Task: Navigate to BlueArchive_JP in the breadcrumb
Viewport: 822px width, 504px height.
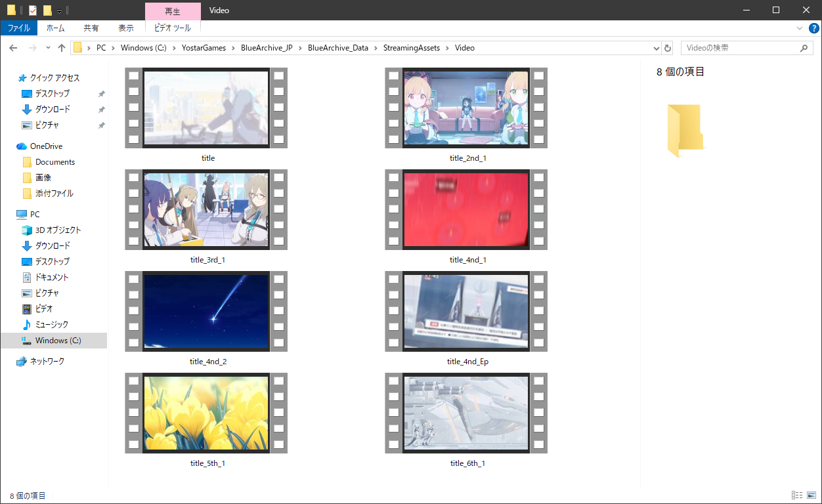Action: click(x=267, y=48)
